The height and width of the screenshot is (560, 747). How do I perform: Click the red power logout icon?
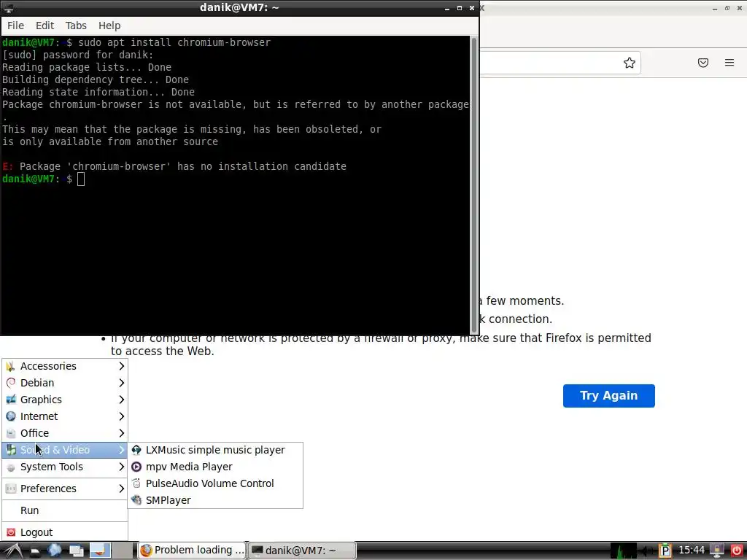736,551
